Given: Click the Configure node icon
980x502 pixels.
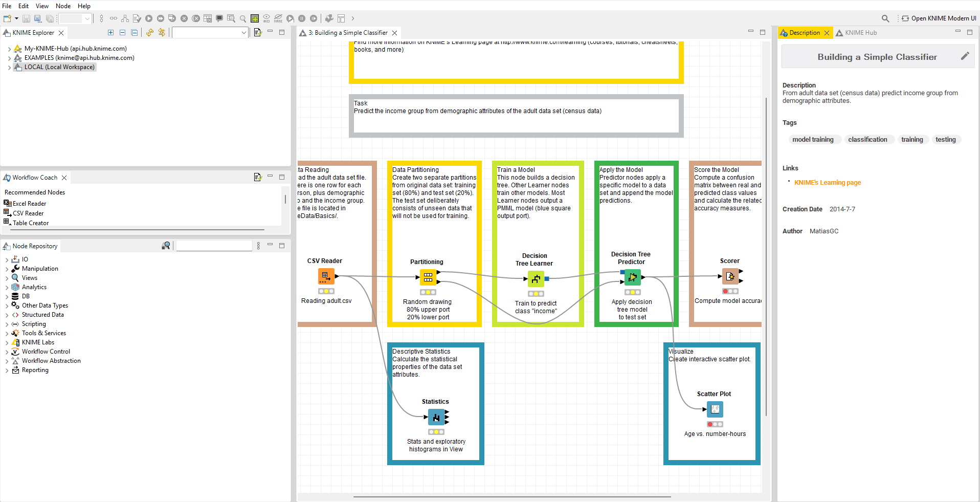Looking at the screenshot, I should pyautogui.click(x=137, y=18).
